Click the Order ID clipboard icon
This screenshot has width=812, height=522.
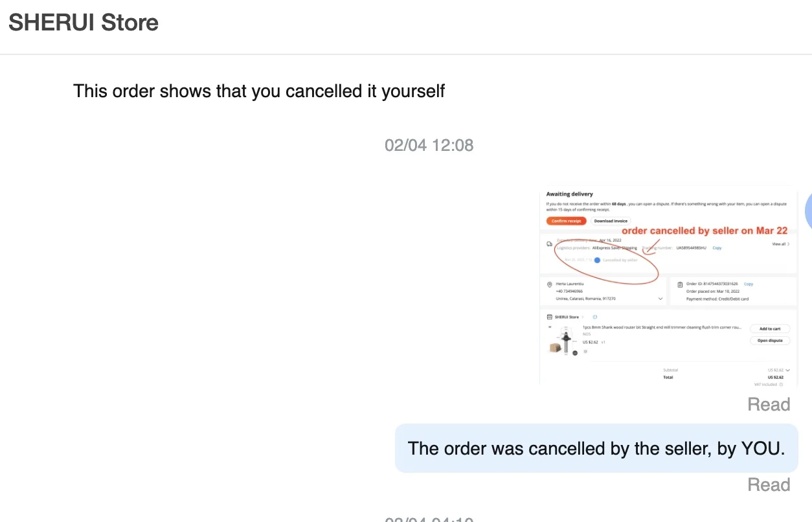680,284
